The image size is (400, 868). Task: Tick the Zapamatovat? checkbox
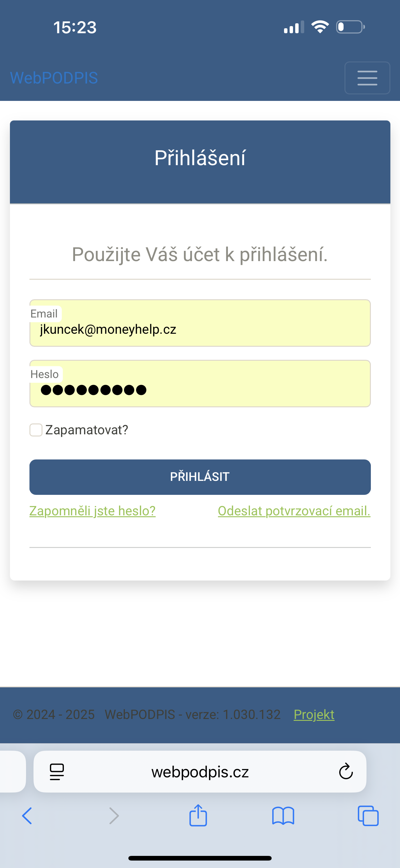[x=36, y=430]
